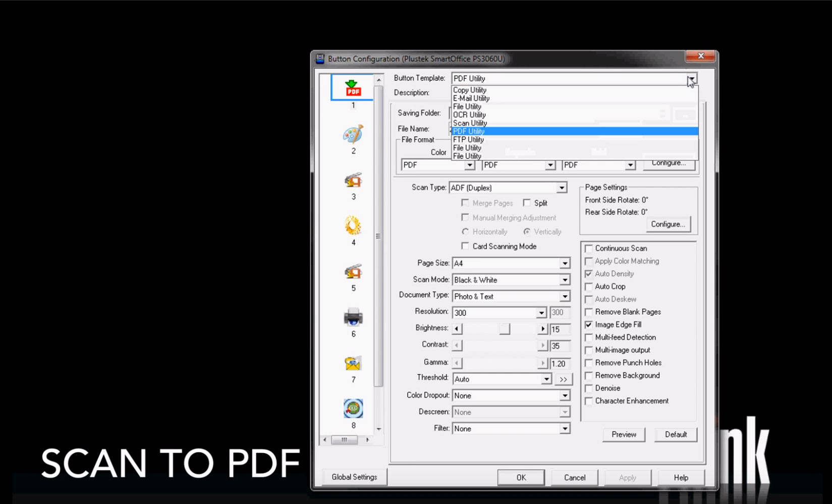832x504 pixels.
Task: Click the Brightness value field
Action: 560,329
